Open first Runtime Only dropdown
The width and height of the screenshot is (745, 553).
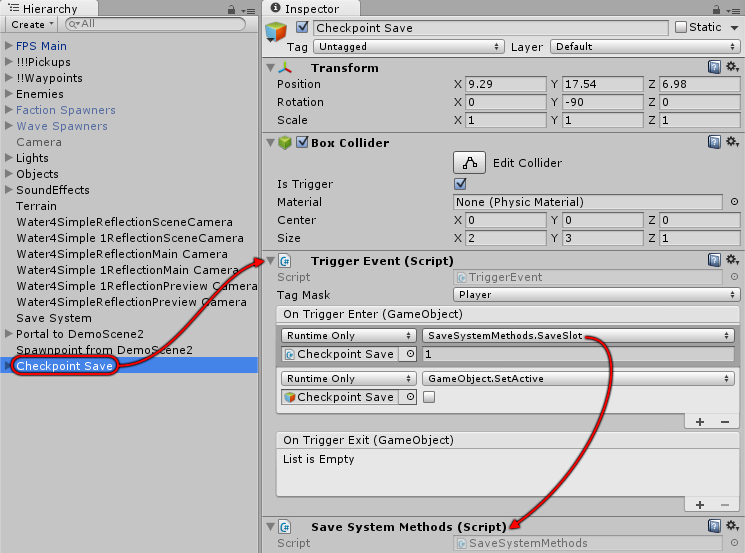349,335
